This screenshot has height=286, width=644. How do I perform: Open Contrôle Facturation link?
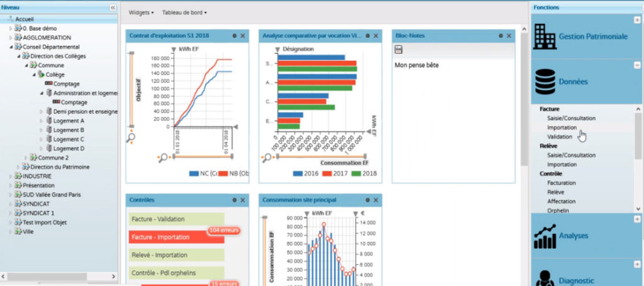coord(562,183)
